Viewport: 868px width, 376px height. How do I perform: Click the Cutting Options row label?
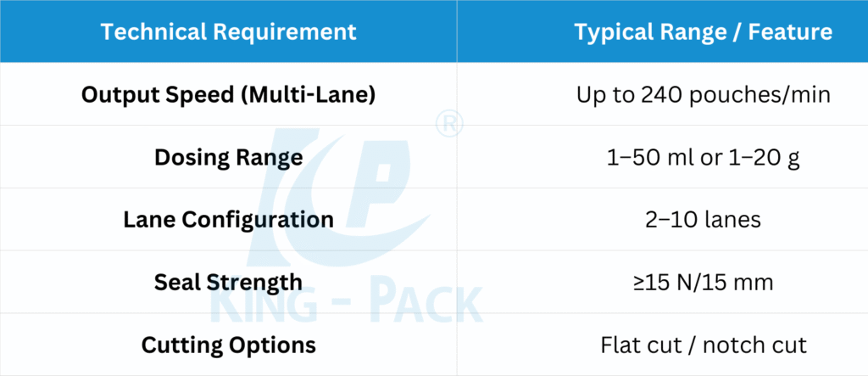[x=228, y=345]
